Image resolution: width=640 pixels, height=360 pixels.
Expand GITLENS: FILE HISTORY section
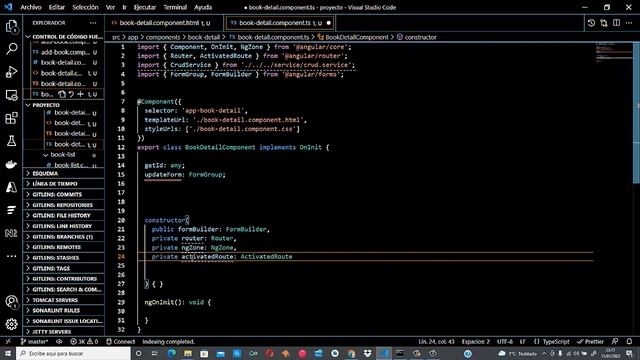pos(63,216)
